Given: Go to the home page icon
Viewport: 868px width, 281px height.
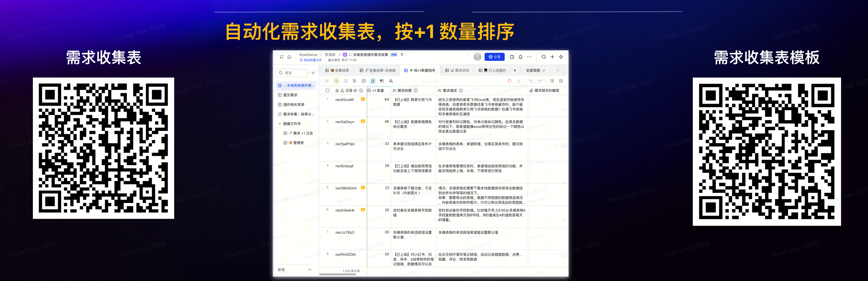Looking at the screenshot, I should 289,57.
